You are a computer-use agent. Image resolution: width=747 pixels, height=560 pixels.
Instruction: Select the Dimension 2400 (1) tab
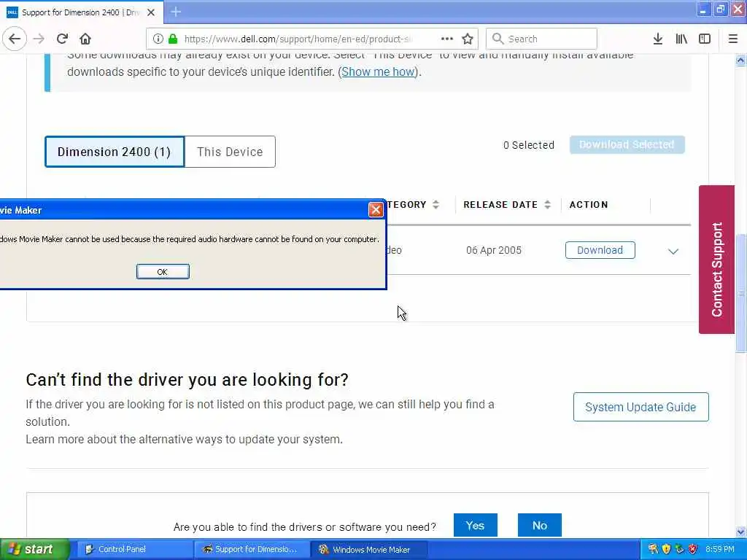[115, 152]
